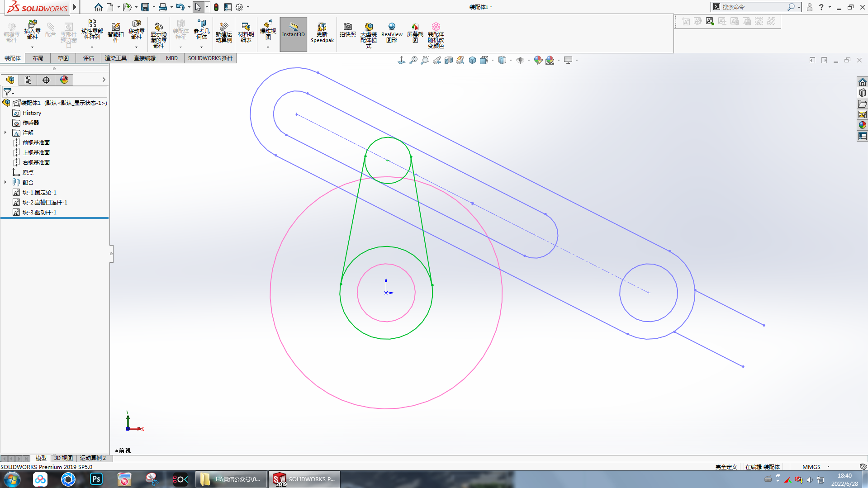Select 块-2.直槽口连杆-1 in the feature tree
The height and width of the screenshot is (488, 868).
(45, 203)
